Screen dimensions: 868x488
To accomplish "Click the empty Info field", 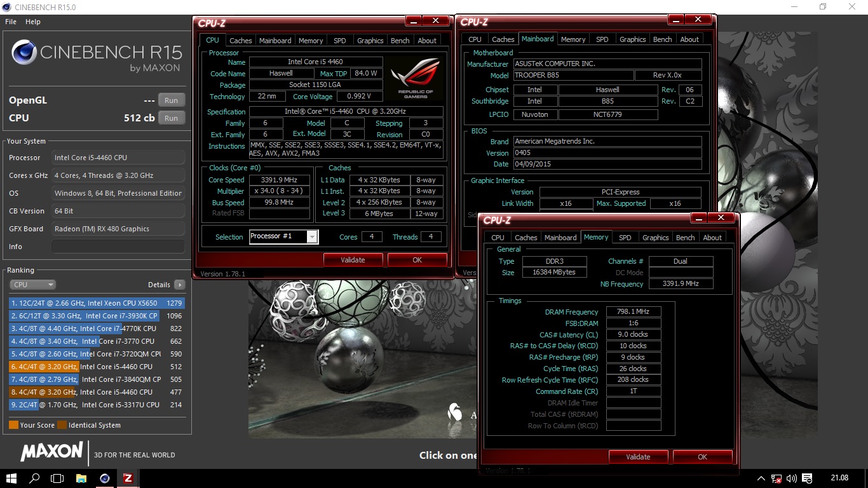I will point(118,247).
